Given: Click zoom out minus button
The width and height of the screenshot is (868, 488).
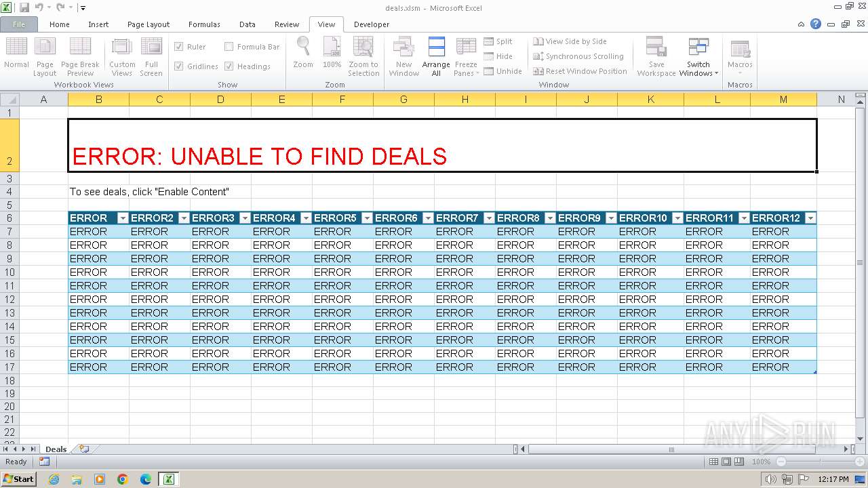Looking at the screenshot, I should coord(781,462).
